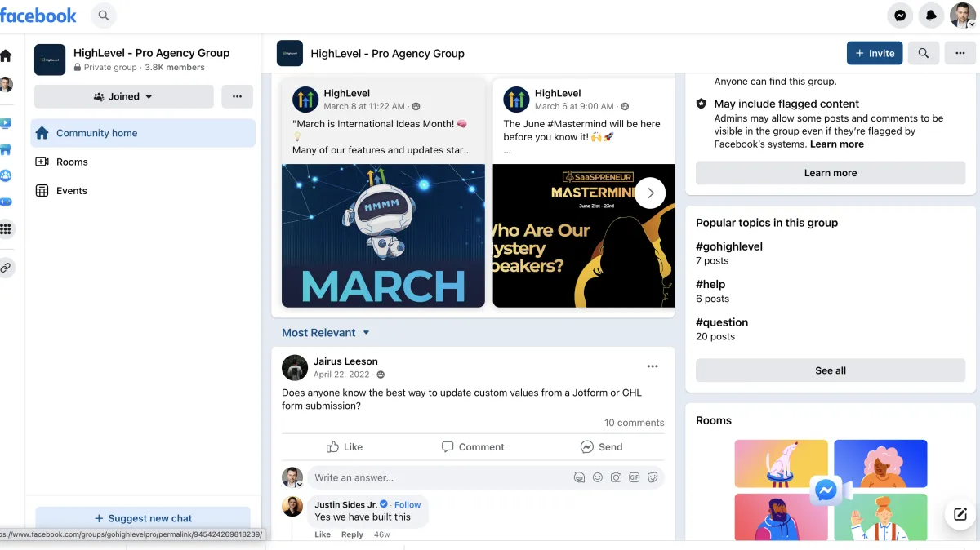Open the sticker picker in the answer box

click(x=653, y=477)
